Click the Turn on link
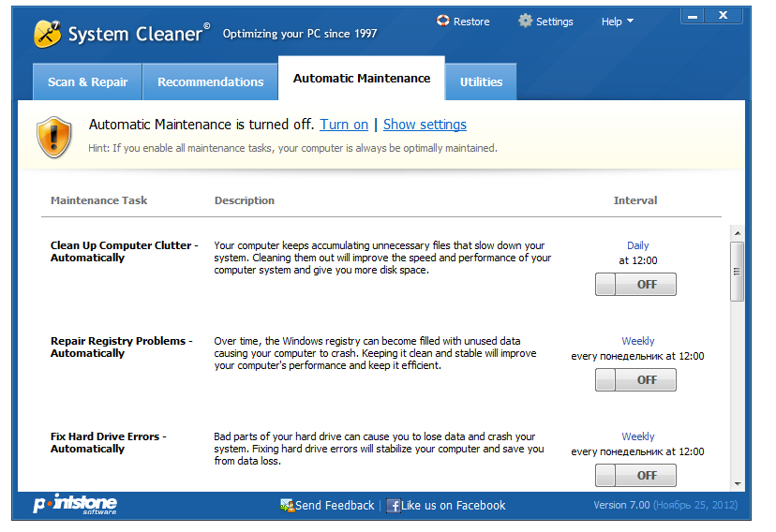This screenshot has height=532, width=776. tap(344, 125)
